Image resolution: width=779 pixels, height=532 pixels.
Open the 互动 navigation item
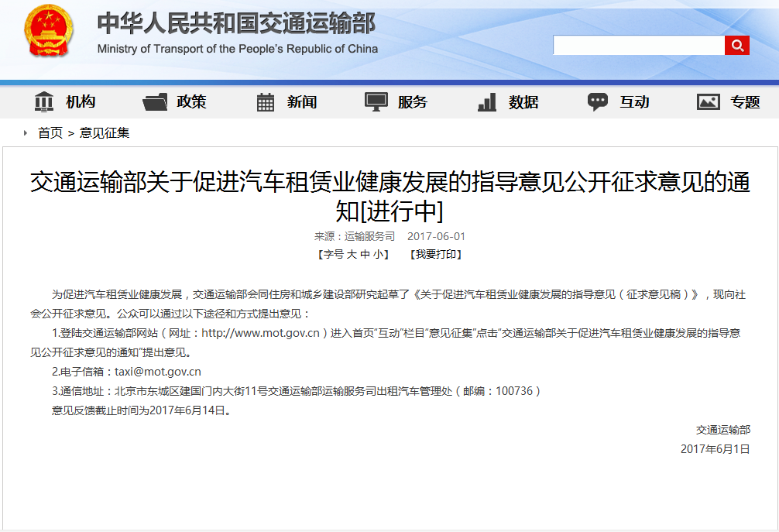634,101
